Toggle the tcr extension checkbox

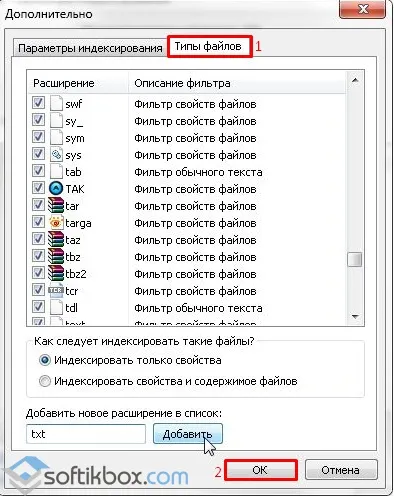tap(38, 290)
